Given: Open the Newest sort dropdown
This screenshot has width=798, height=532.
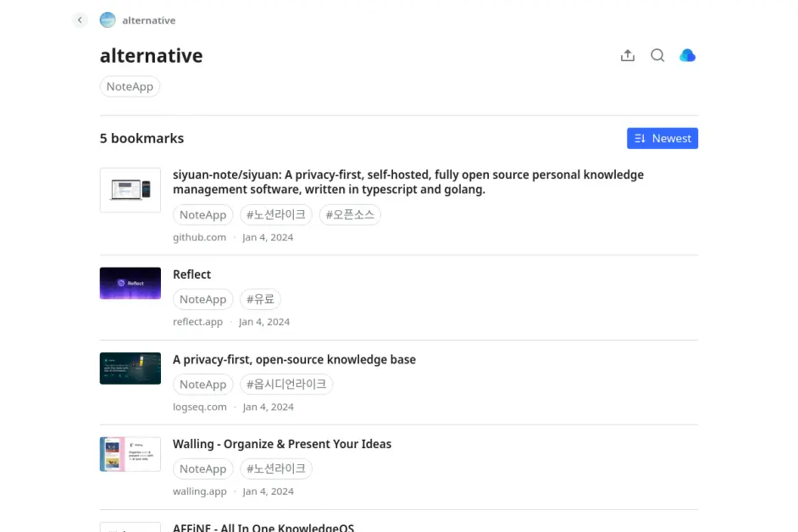Looking at the screenshot, I should [x=662, y=138].
